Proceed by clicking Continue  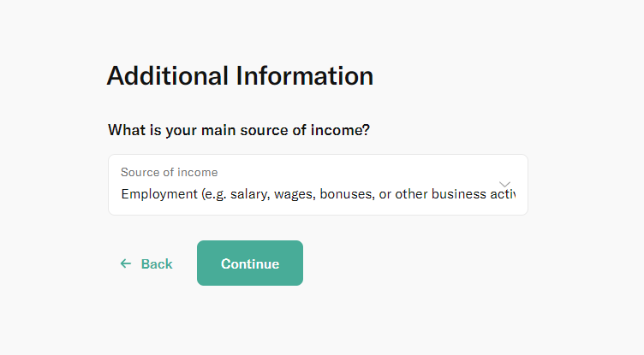pyautogui.click(x=250, y=263)
